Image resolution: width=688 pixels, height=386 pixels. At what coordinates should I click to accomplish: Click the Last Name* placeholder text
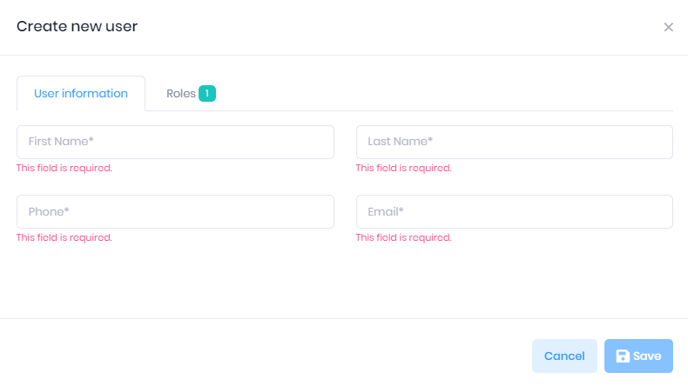[400, 141]
